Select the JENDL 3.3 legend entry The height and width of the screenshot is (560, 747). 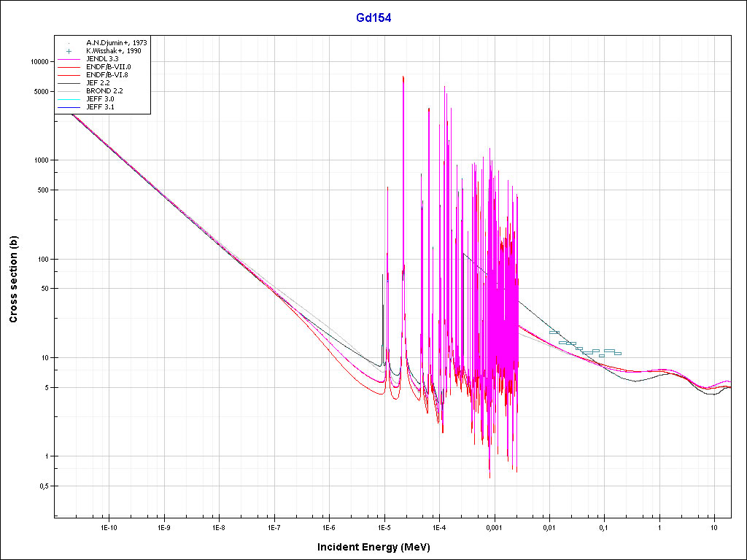click(102, 59)
